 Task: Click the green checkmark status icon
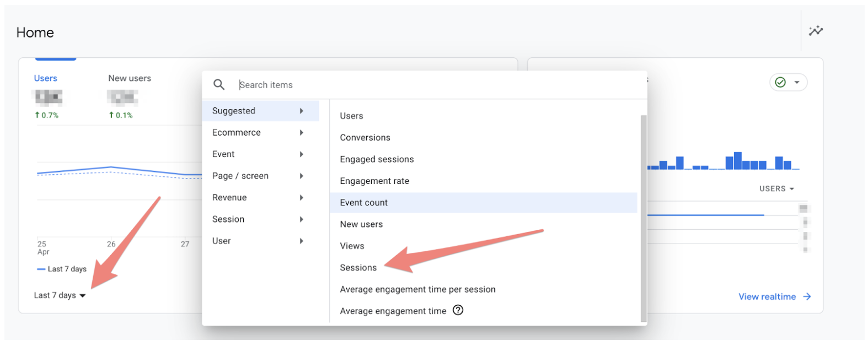(x=780, y=82)
